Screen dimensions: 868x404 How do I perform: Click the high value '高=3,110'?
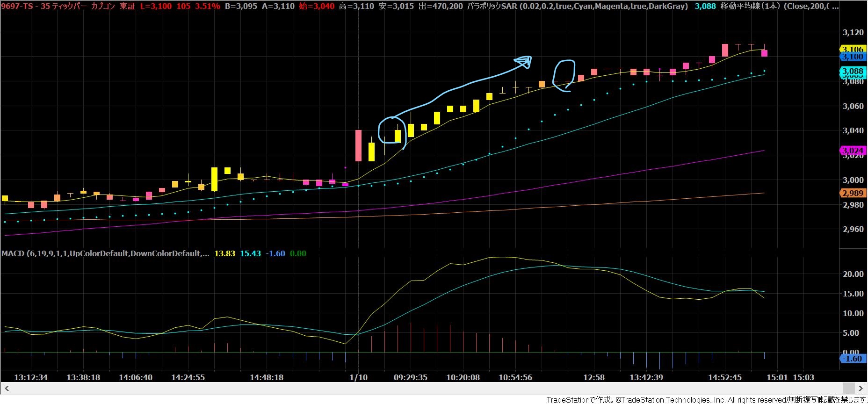coord(356,6)
